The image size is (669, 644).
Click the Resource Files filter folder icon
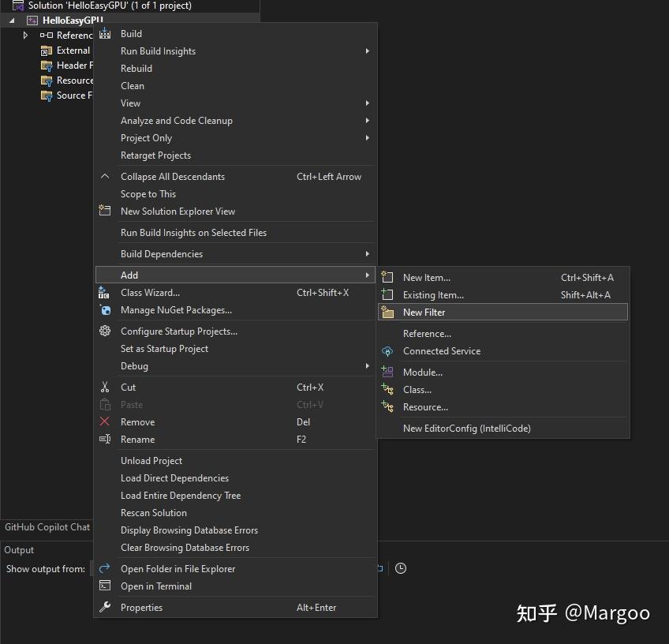click(x=47, y=80)
